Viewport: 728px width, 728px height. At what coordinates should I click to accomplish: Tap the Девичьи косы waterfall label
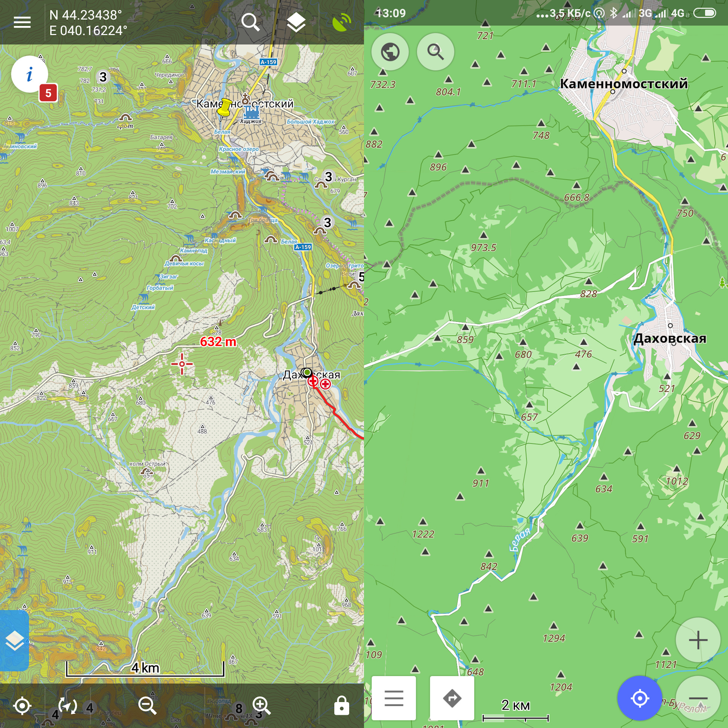coord(184,264)
